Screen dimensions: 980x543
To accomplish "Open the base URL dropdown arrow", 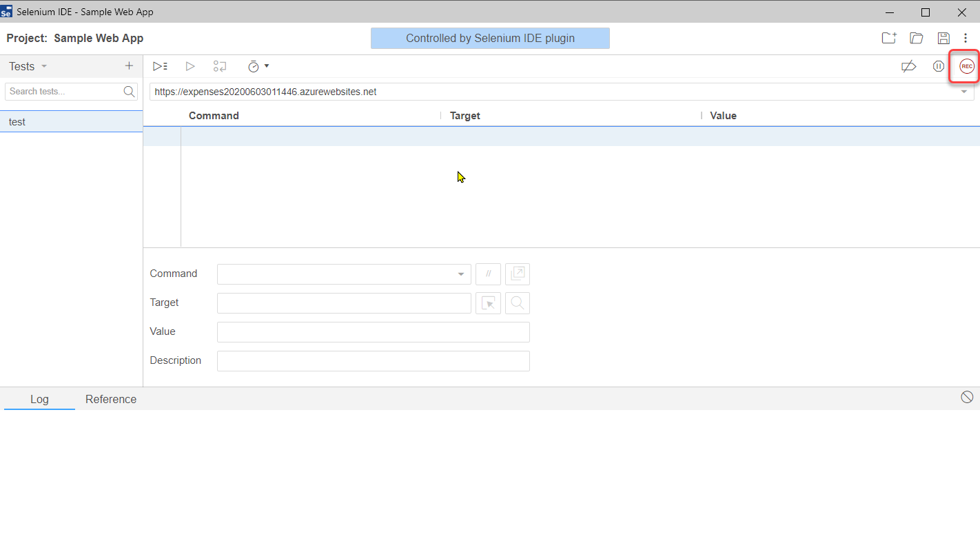I will pyautogui.click(x=964, y=92).
